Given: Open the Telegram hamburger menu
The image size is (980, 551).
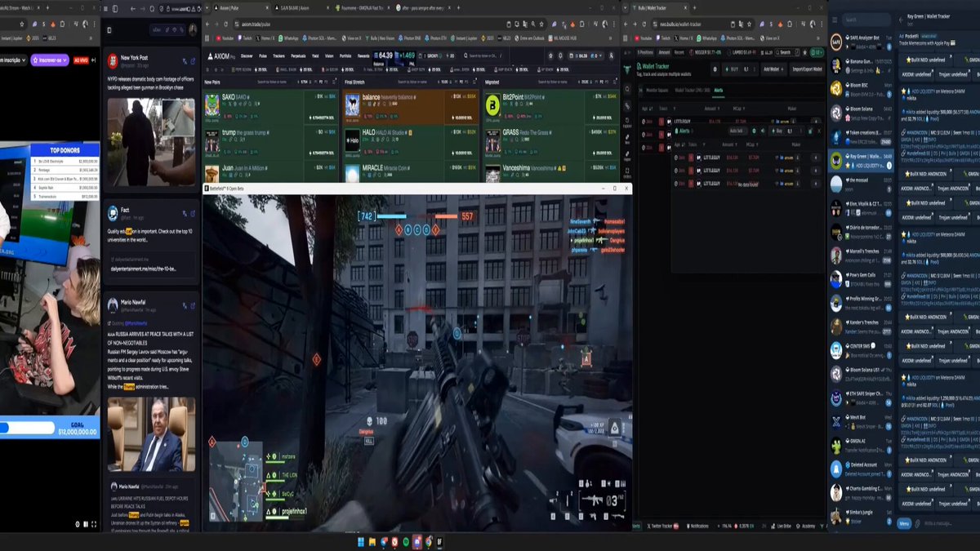Looking at the screenshot, I should click(835, 20).
